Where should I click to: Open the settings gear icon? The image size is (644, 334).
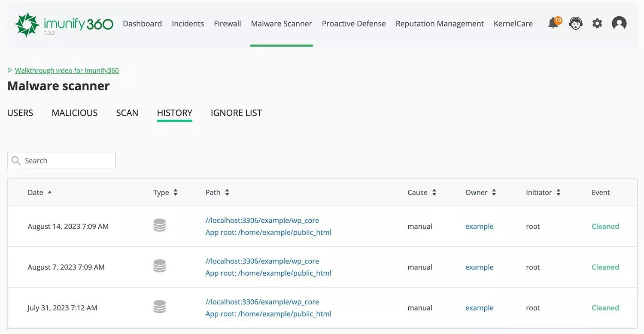pos(597,24)
